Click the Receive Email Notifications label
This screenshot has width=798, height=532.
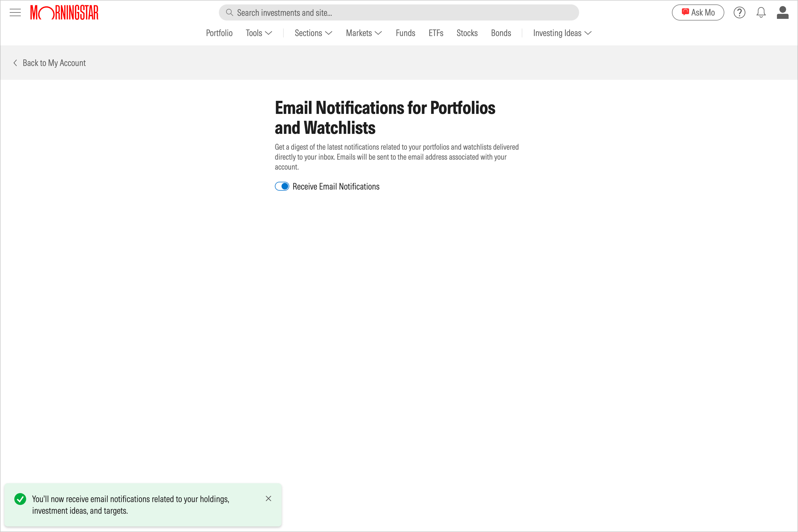tap(336, 186)
